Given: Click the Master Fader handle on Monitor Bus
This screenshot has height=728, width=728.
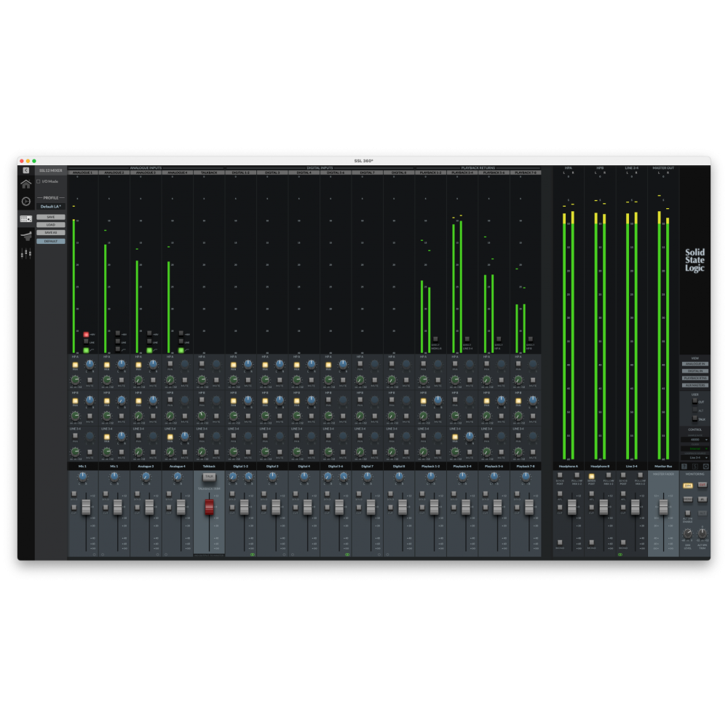Looking at the screenshot, I should coord(663,507).
